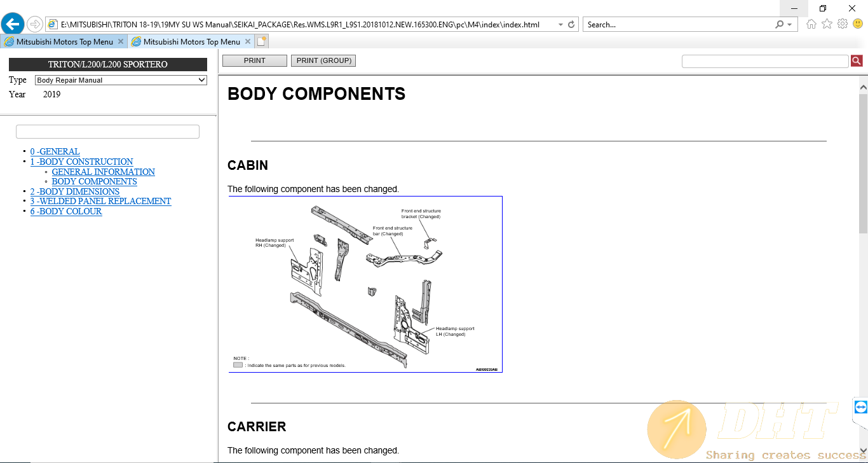The height and width of the screenshot is (463, 868).
Task: Open the browser home icon
Action: pyautogui.click(x=811, y=24)
